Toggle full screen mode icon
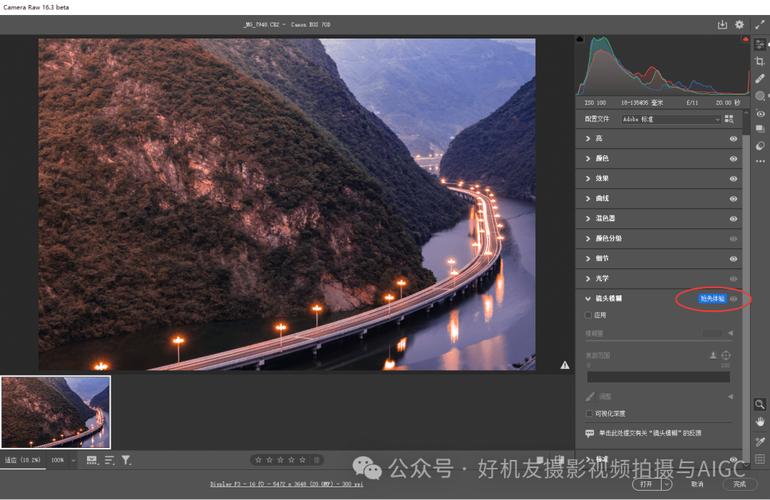 pyautogui.click(x=760, y=25)
